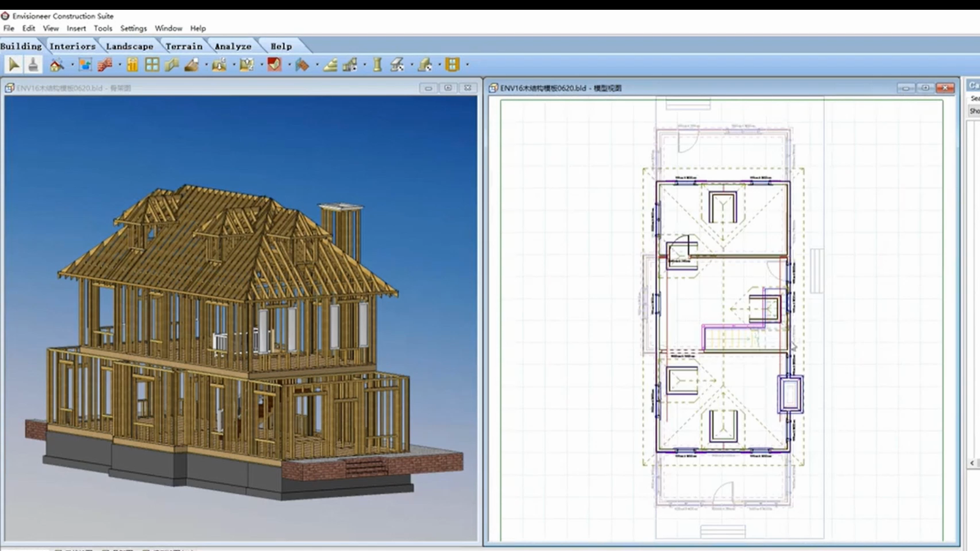Image resolution: width=980 pixels, height=551 pixels.
Task: Open the Window menu
Action: pos(168,28)
